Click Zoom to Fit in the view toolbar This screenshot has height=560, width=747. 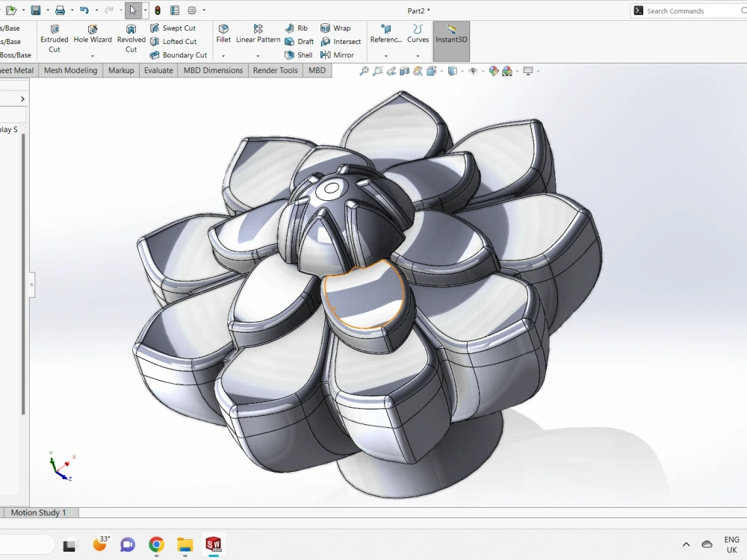click(365, 70)
